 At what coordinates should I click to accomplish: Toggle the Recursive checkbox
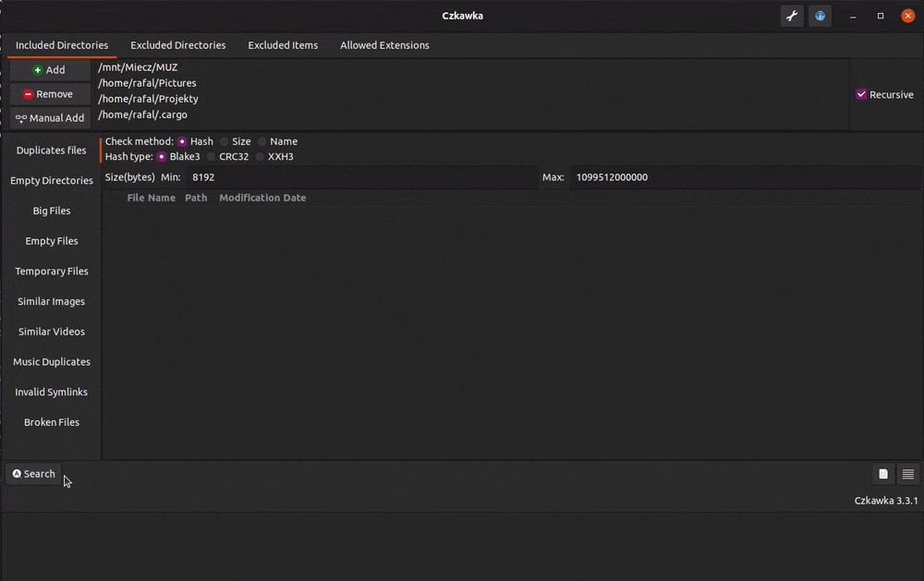click(x=861, y=94)
